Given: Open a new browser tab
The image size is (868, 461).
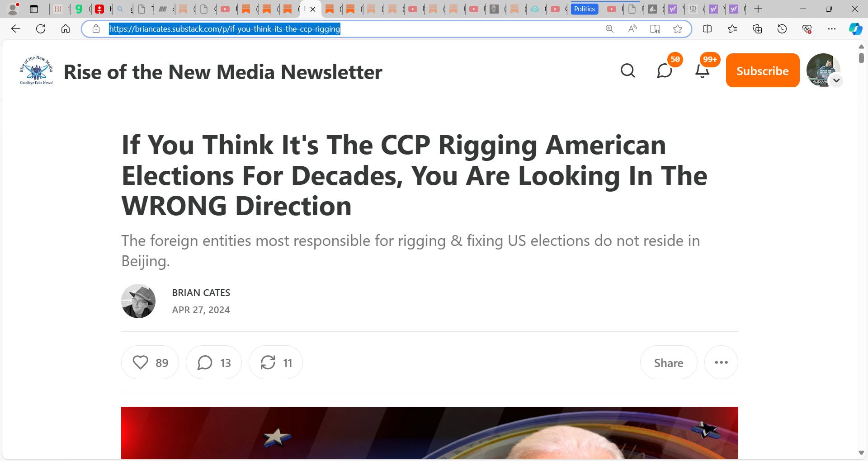Looking at the screenshot, I should (x=758, y=9).
